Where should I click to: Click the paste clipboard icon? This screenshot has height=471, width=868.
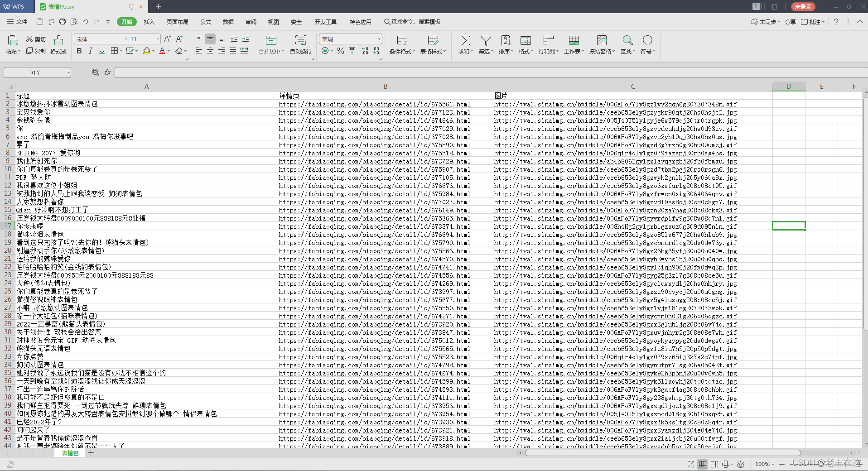pos(13,40)
